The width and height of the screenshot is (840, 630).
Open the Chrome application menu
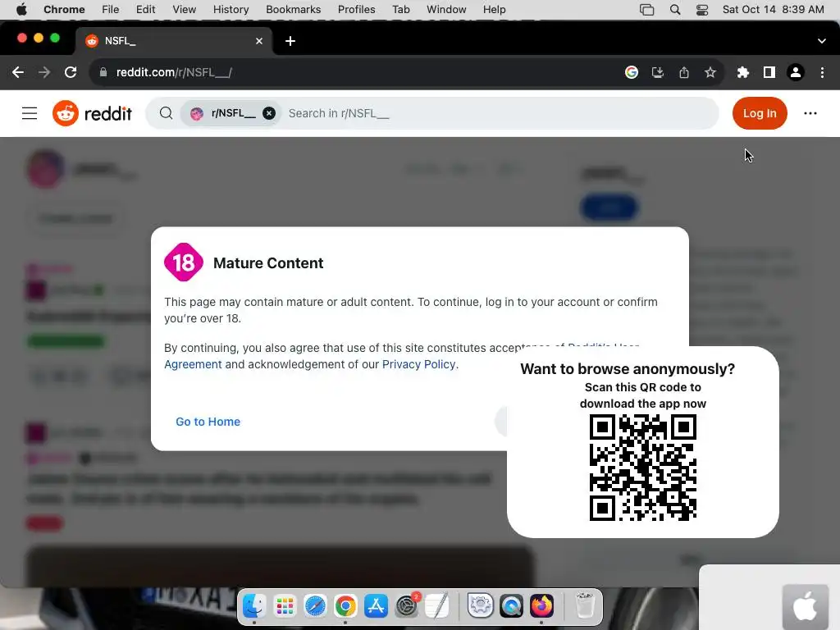click(64, 9)
